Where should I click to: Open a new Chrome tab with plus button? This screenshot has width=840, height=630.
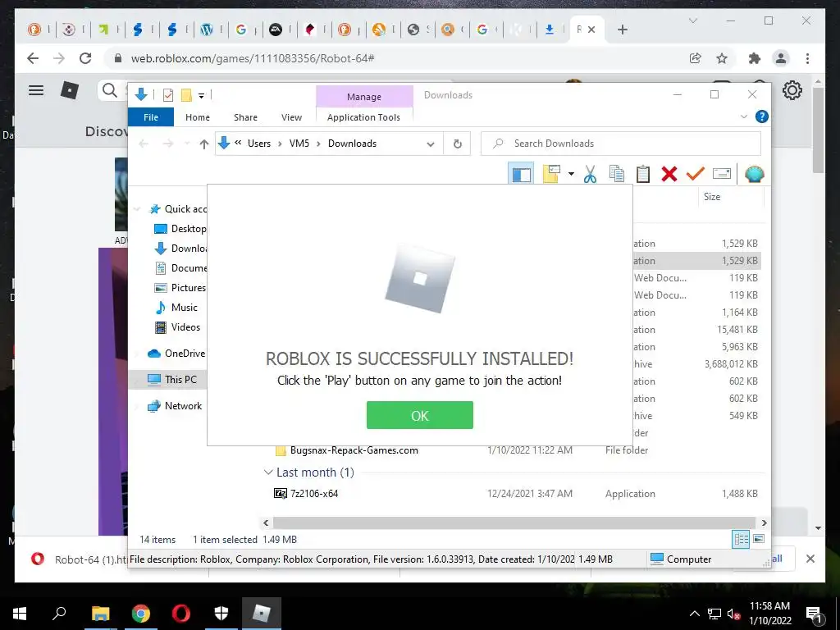tap(622, 30)
